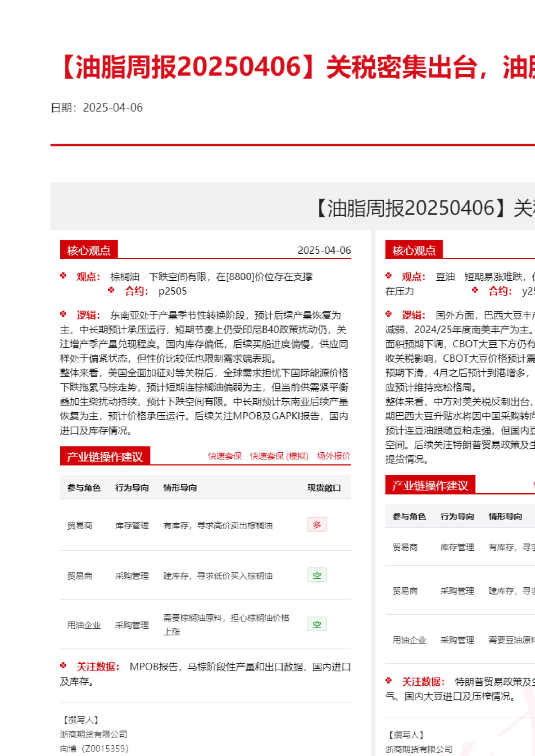Click the p2505 contract code
The height and width of the screenshot is (756, 535).
(172, 291)
